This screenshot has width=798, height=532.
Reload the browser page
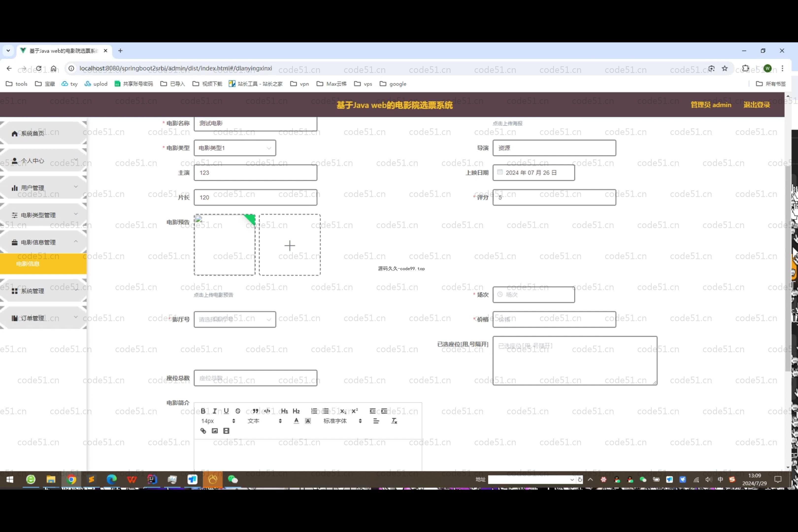click(39, 68)
